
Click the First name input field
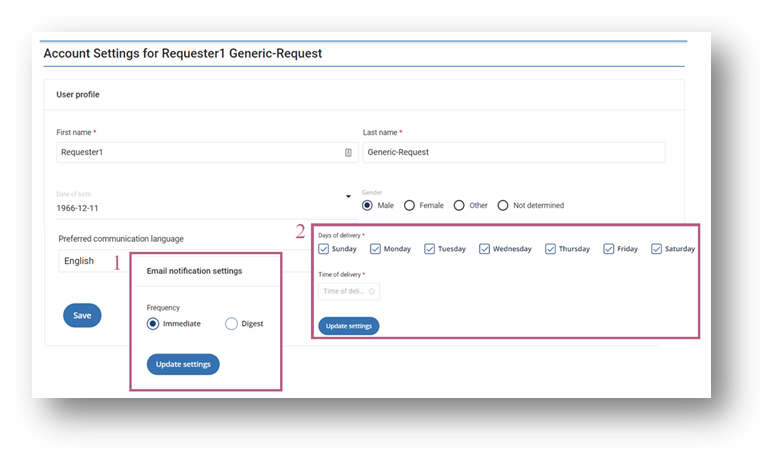pyautogui.click(x=207, y=152)
